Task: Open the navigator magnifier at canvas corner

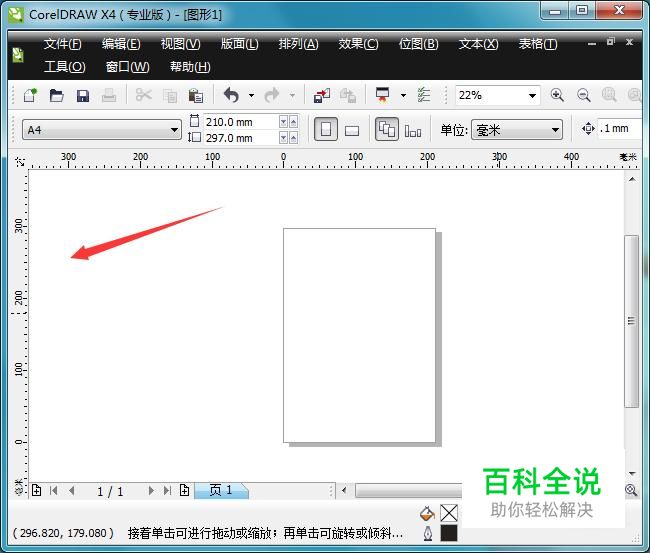Action: click(631, 490)
